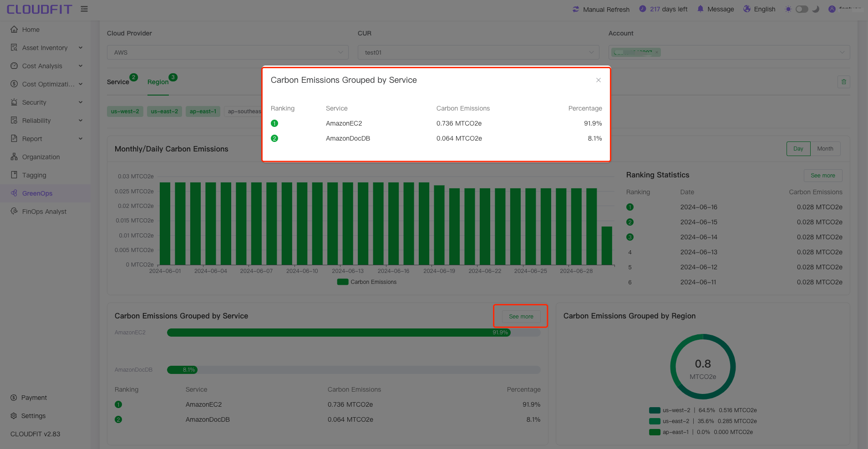Image resolution: width=868 pixels, height=449 pixels.
Task: Click the Report sidebar icon
Action: tap(14, 138)
